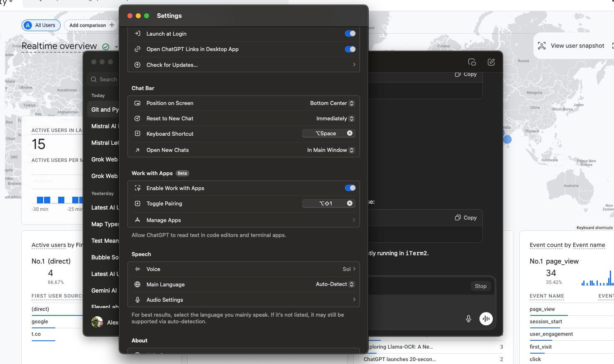Copy the upper code block in ChatGPT

(466, 74)
